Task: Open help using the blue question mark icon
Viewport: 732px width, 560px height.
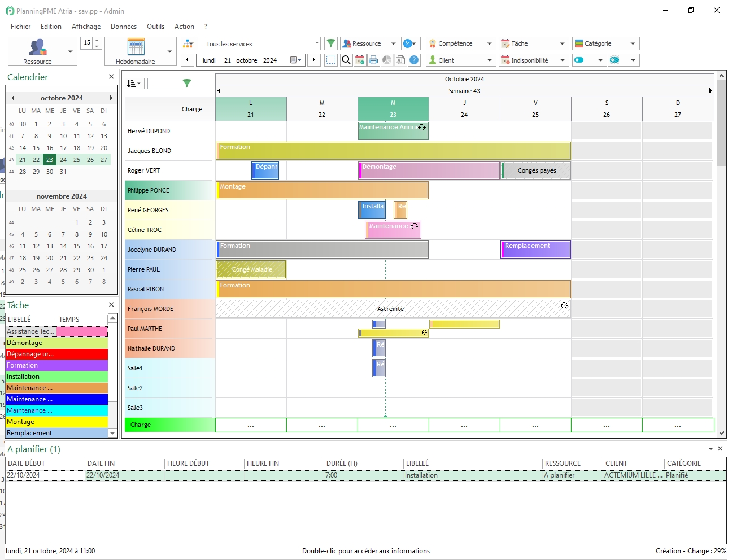Action: click(x=414, y=60)
